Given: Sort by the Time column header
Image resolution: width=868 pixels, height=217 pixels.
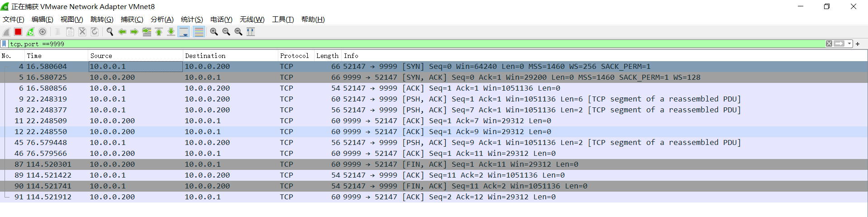Looking at the screenshot, I should point(56,56).
